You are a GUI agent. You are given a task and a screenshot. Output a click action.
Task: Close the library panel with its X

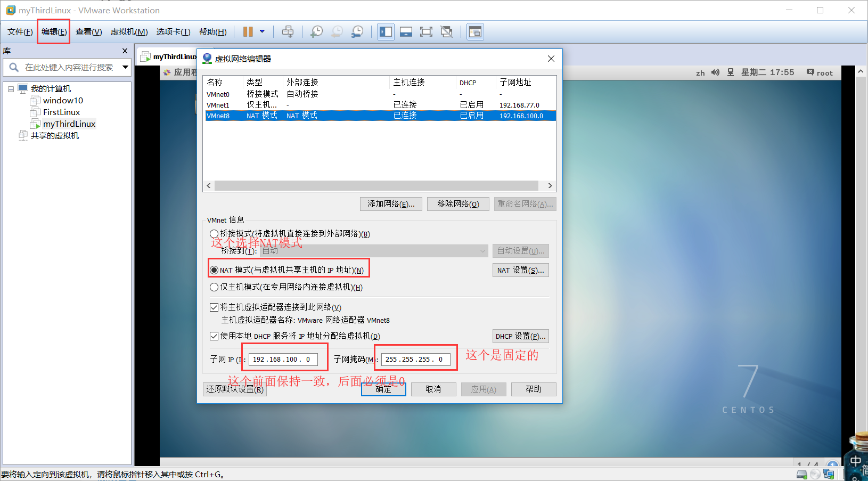[125, 51]
